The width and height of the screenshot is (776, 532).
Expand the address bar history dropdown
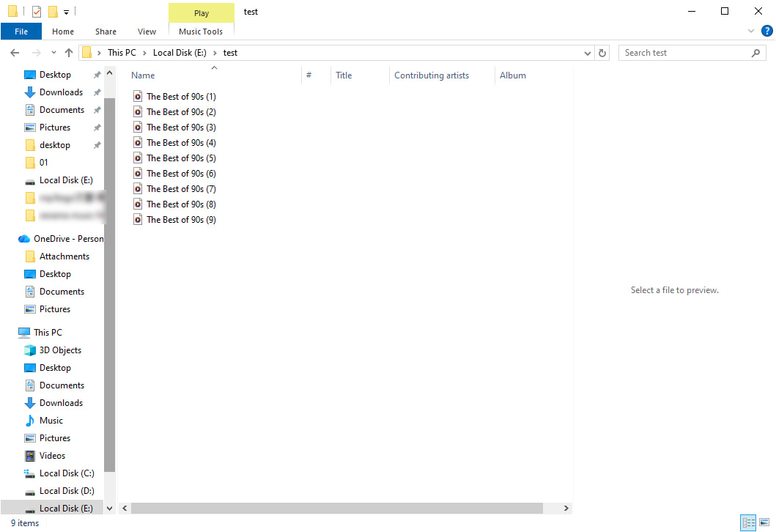click(x=588, y=53)
